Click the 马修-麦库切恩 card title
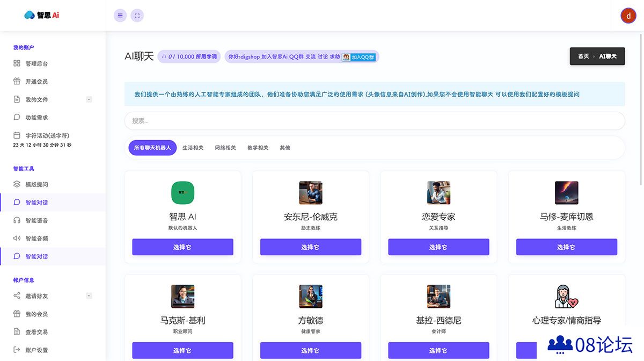This screenshot has height=361, width=644. pos(567,217)
